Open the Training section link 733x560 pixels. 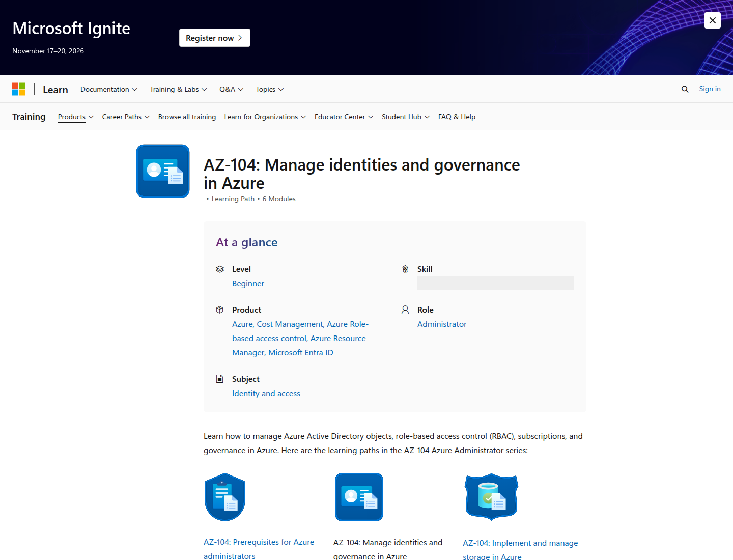[x=29, y=117]
